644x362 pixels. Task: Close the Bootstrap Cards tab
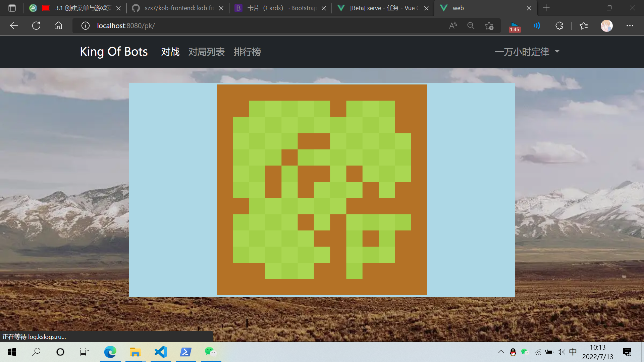point(324,8)
